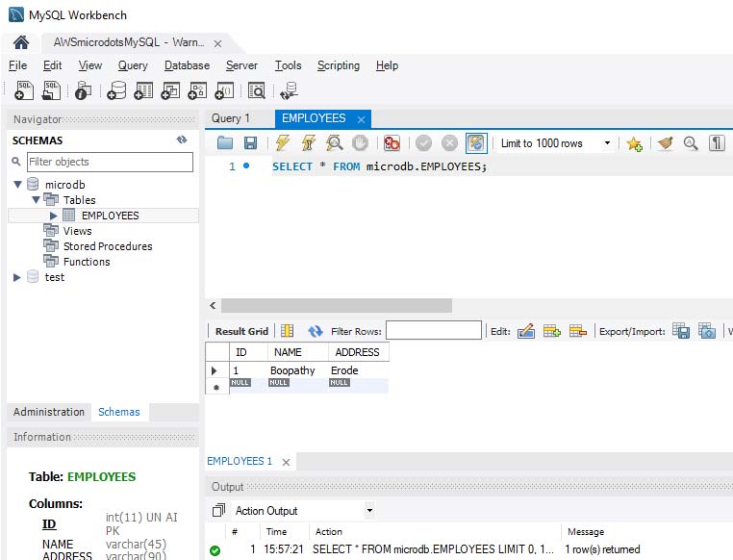Image resolution: width=733 pixels, height=560 pixels.
Task: Execute statement under cursor icon
Action: (308, 143)
